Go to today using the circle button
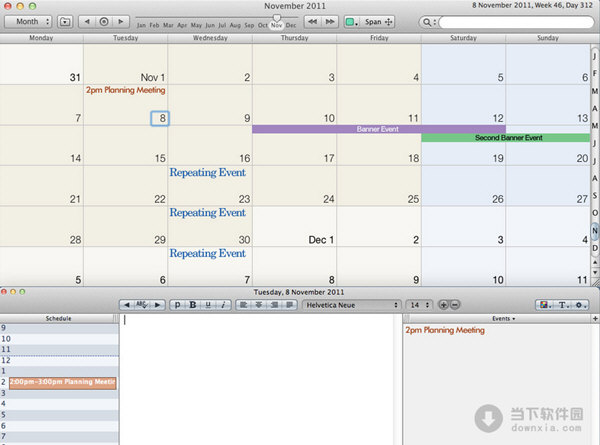Viewport: 600px width, 445px height. [x=104, y=21]
